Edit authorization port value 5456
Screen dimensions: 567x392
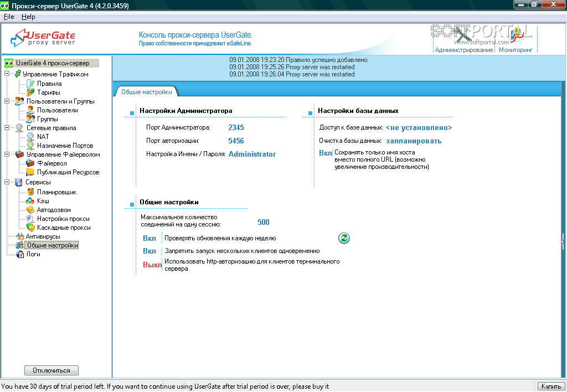(x=236, y=141)
